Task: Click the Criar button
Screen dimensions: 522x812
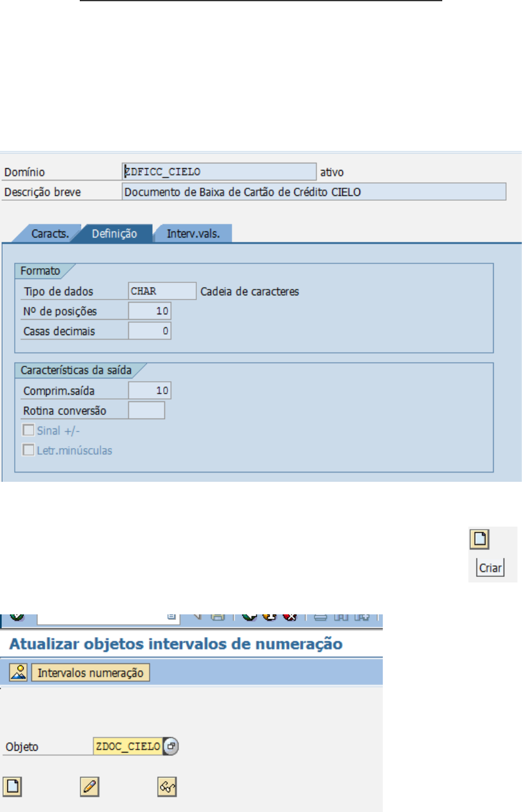Action: 490,568
